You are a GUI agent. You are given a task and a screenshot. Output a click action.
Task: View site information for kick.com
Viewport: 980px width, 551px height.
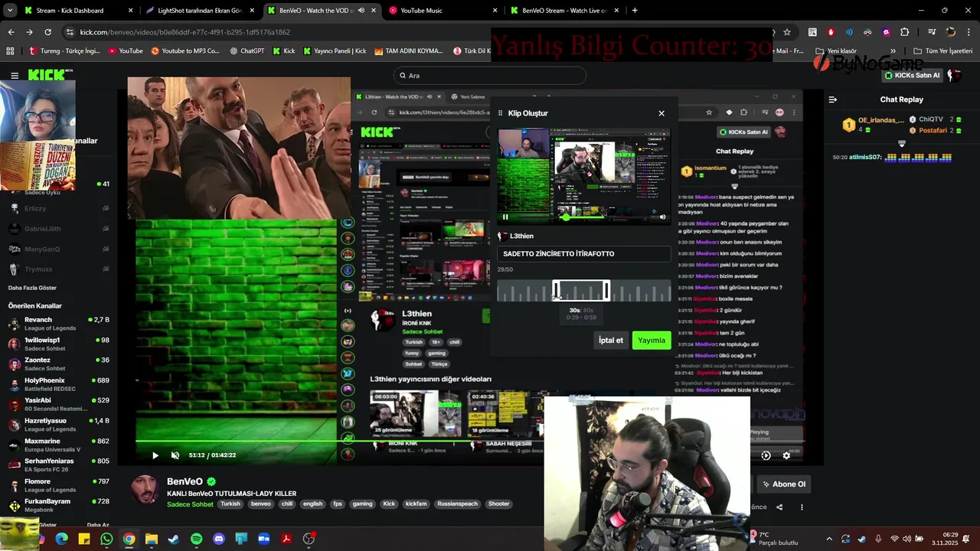70,32
